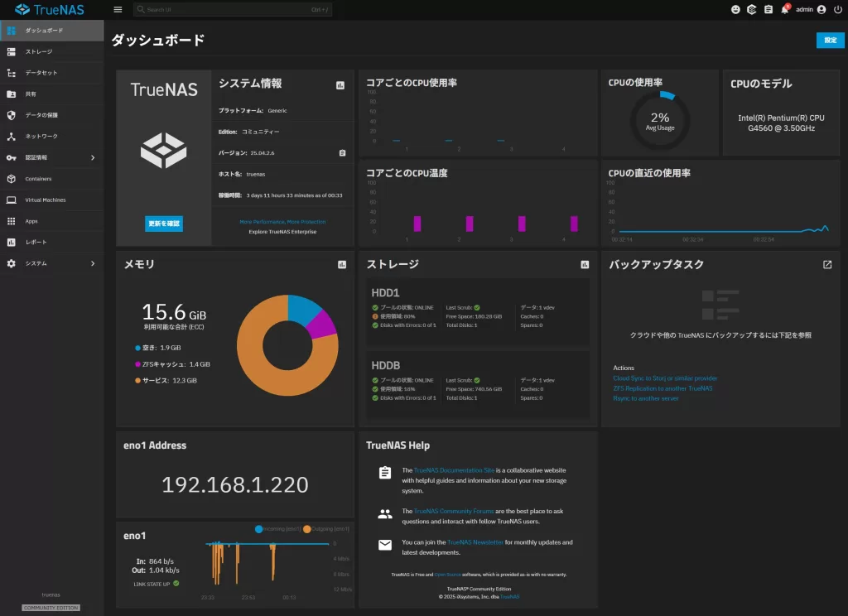Open storage reports chart icon

(x=585, y=265)
